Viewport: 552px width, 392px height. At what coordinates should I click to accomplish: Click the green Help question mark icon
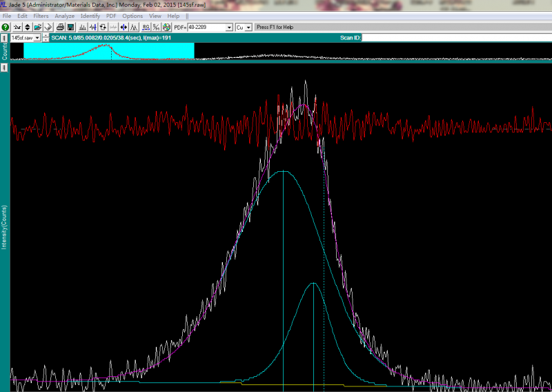[6, 28]
